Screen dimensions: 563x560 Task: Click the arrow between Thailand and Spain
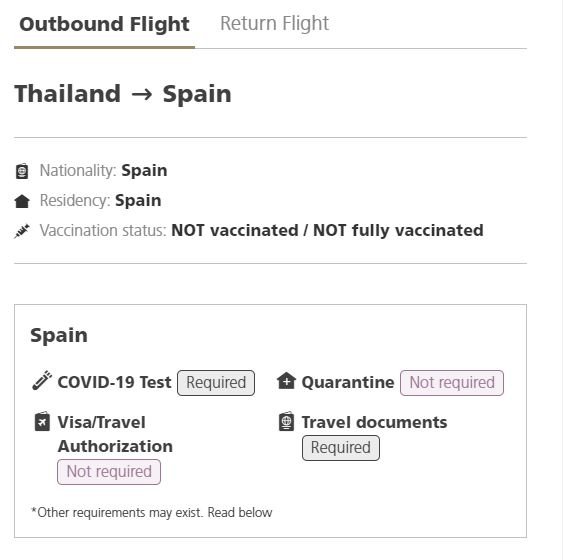tap(142, 94)
